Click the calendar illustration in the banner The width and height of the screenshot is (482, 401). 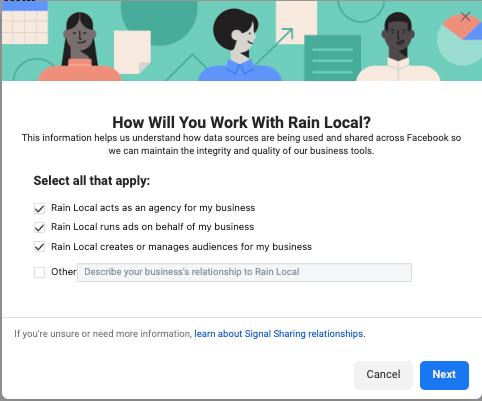25,22
